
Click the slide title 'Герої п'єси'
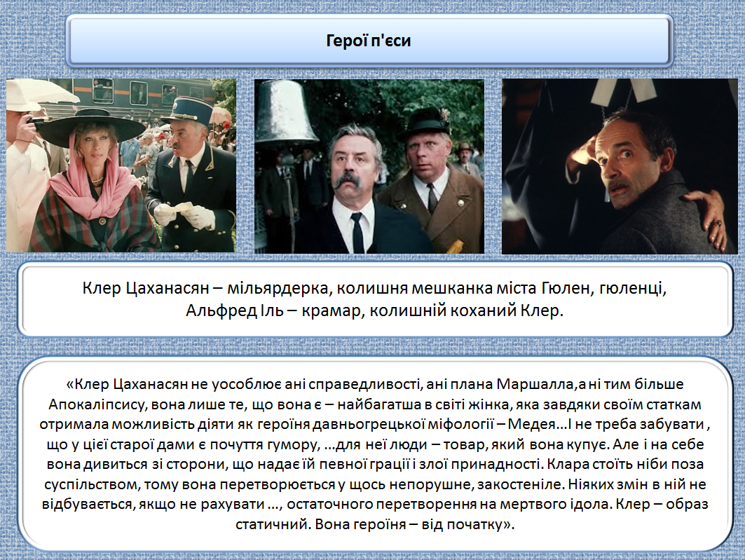point(368,41)
